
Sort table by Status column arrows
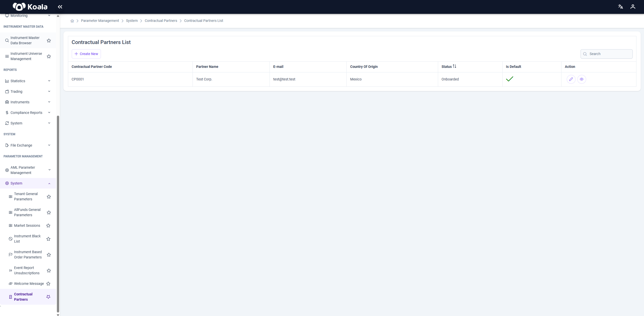click(454, 66)
